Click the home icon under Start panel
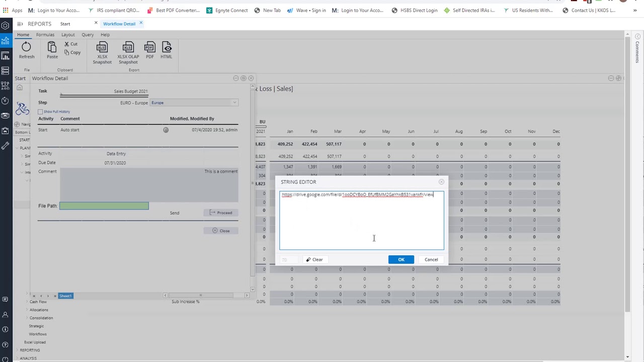 tap(20, 88)
